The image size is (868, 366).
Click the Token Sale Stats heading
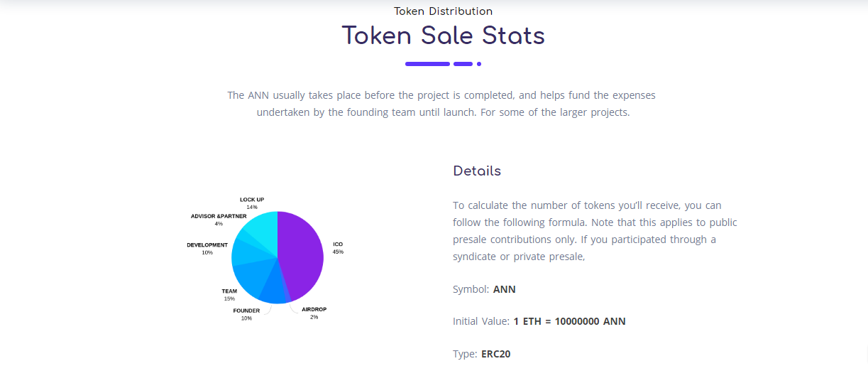pyautogui.click(x=444, y=35)
